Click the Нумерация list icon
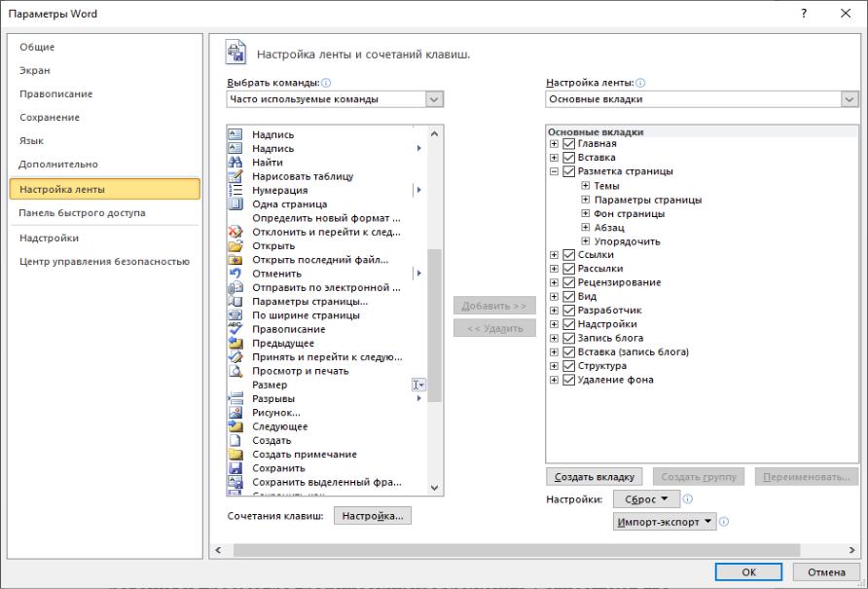The image size is (868, 589). click(x=235, y=190)
